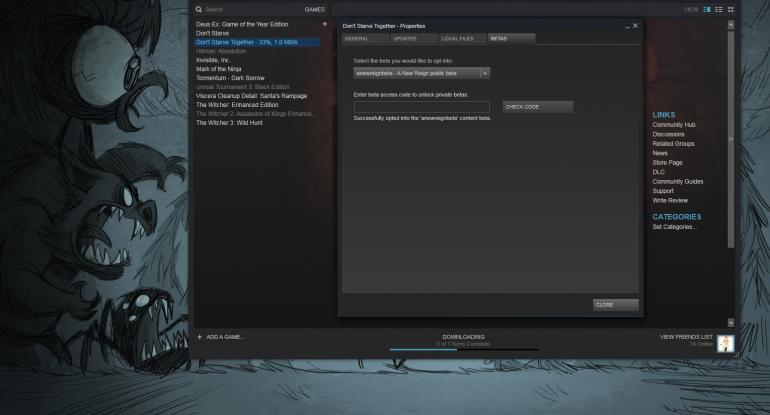
Task: Open the Store Page link
Action: 667,163
